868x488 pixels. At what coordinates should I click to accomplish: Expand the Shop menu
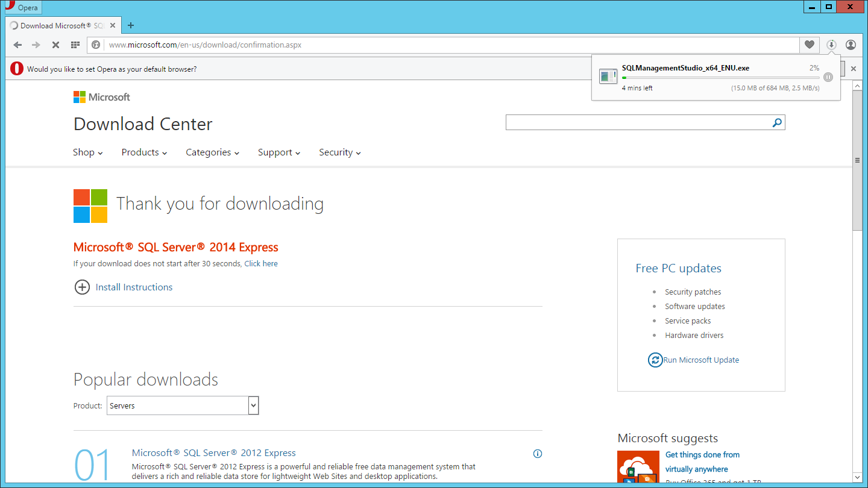[x=88, y=152]
